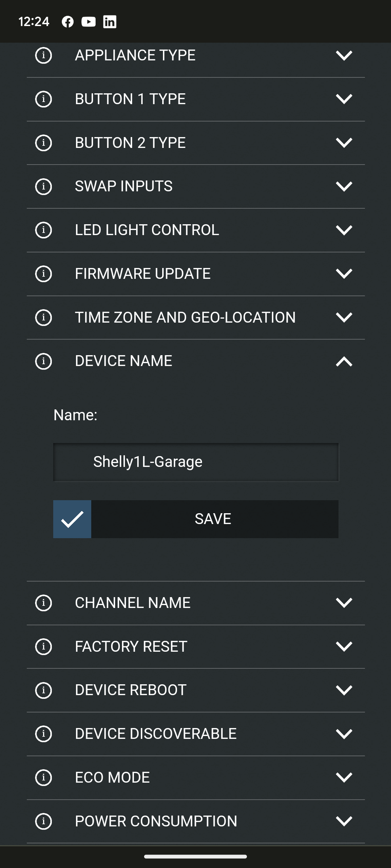
Task: Tap info icon next to Factory Reset
Action: pos(43,646)
